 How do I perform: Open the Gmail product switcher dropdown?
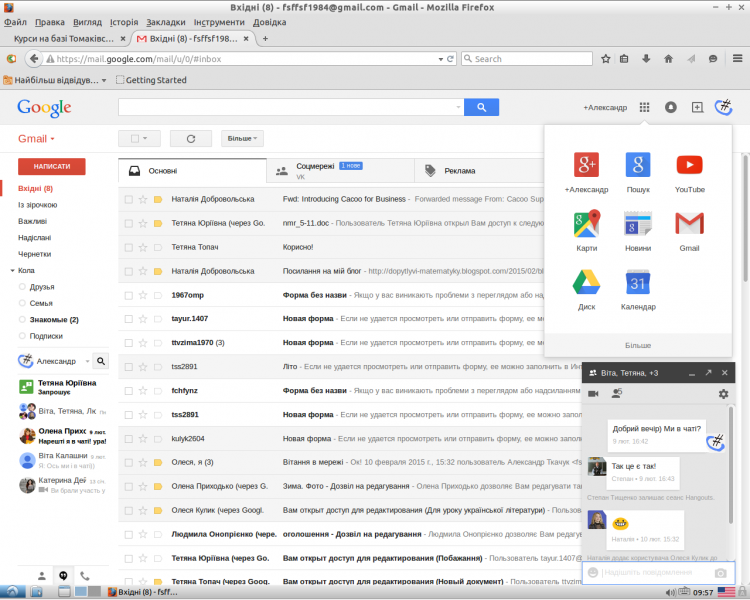[x=37, y=138]
